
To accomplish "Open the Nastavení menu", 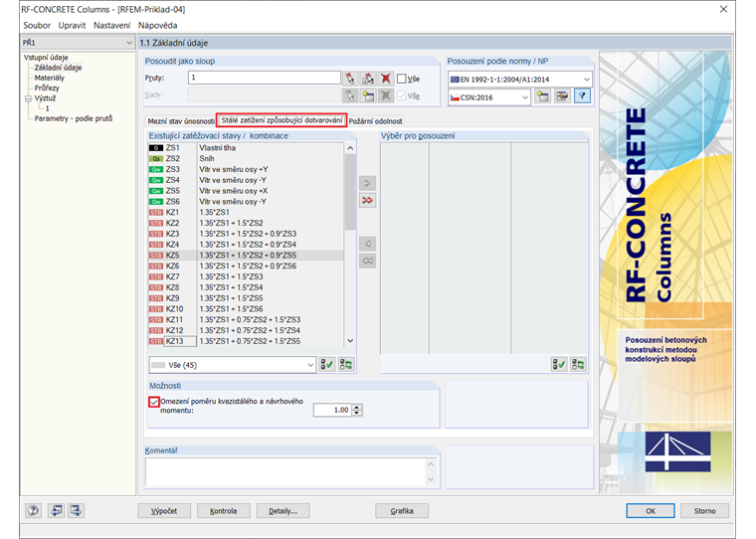I will click(111, 25).
